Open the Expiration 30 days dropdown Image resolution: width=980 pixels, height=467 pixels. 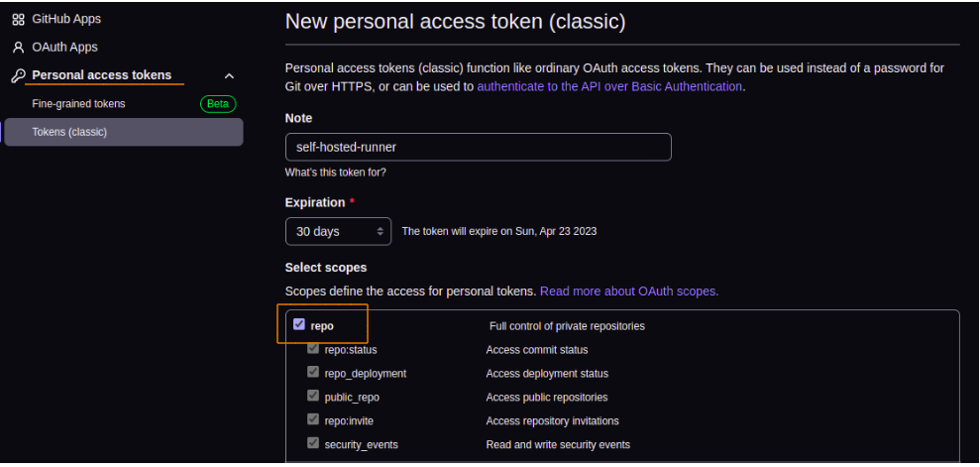pos(338,231)
